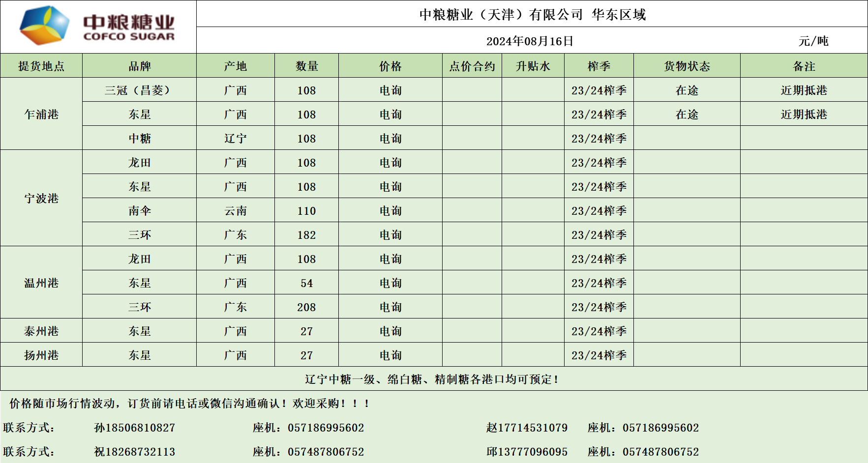Select the quantity cell showing 182
This screenshot has width=868, height=463.
click(x=306, y=235)
